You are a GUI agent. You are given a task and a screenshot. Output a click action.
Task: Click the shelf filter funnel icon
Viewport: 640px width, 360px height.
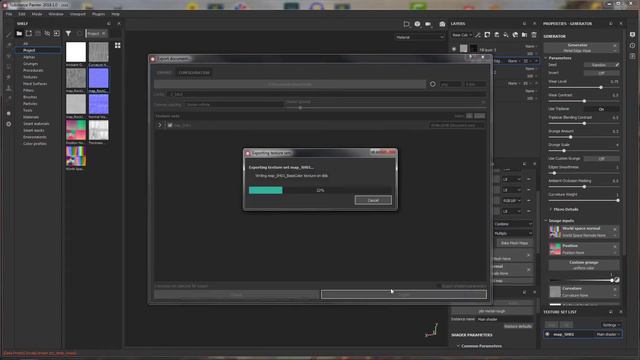pos(68,33)
